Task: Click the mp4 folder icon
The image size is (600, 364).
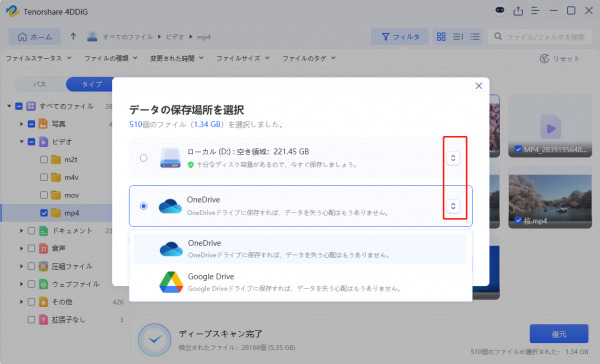Action: [x=56, y=213]
